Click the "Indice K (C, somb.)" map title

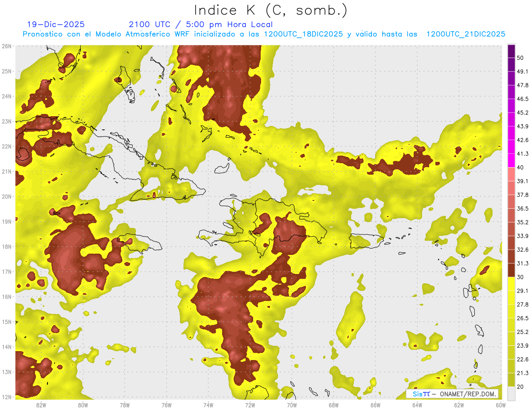(270, 10)
